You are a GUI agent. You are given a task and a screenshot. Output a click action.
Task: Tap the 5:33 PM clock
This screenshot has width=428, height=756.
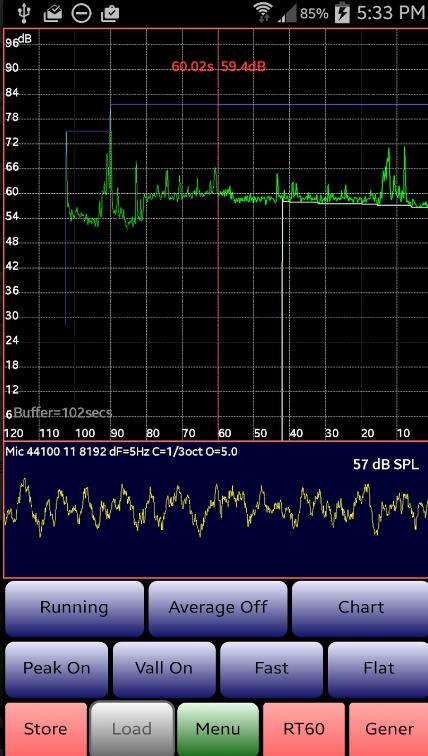[x=391, y=13]
